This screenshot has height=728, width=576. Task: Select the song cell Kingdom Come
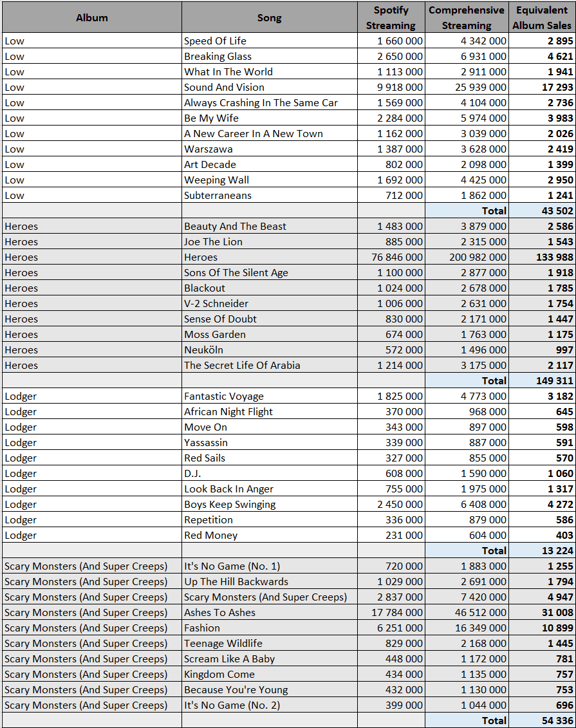(270, 674)
